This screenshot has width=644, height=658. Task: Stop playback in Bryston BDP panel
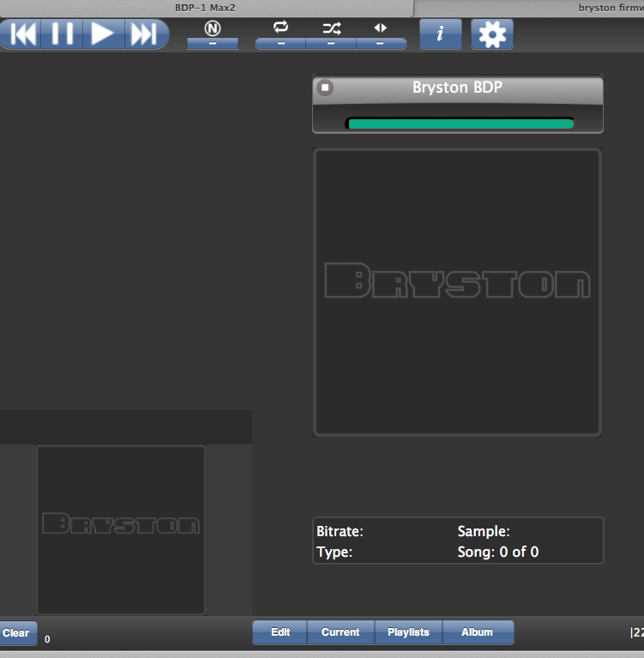tap(325, 88)
